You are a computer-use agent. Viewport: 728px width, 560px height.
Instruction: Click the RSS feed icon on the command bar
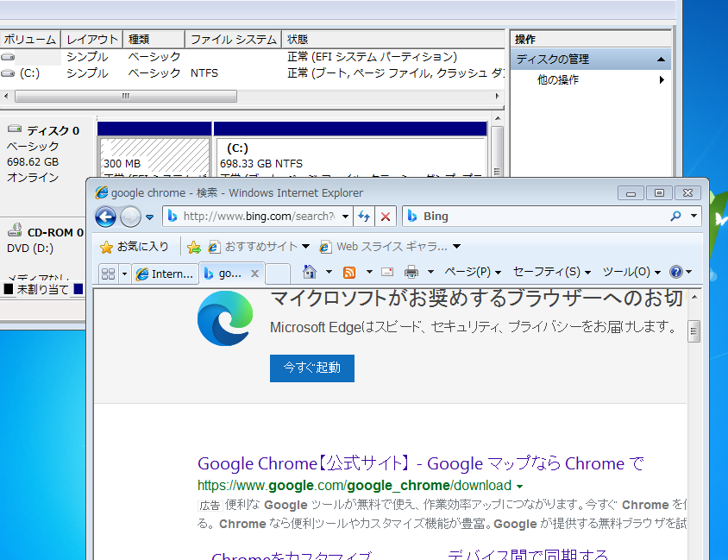349,271
